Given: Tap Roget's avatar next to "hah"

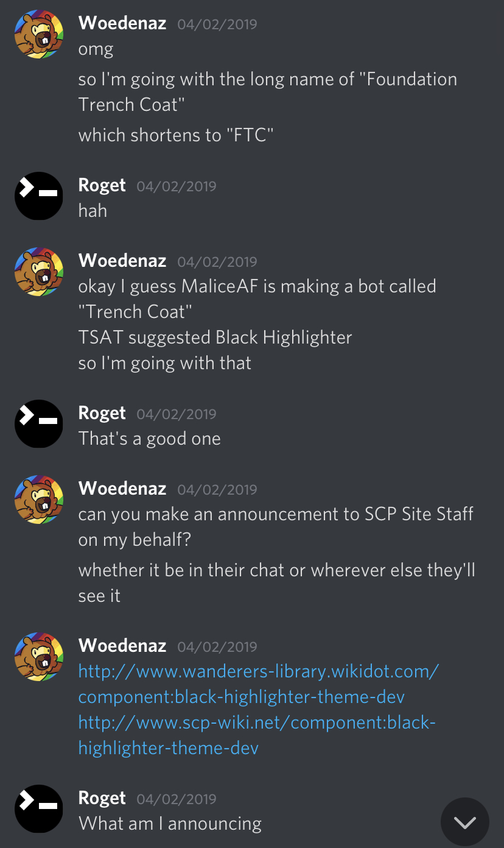Looking at the screenshot, I should [39, 196].
